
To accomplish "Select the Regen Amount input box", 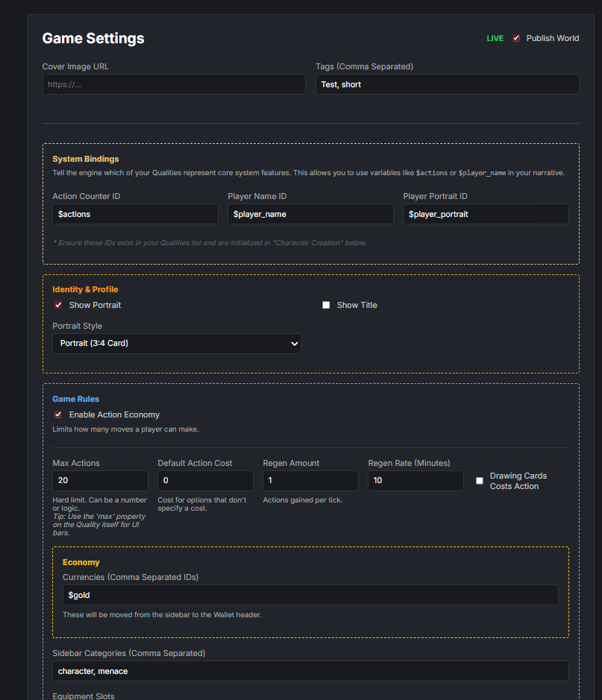I will pyautogui.click(x=310, y=481).
